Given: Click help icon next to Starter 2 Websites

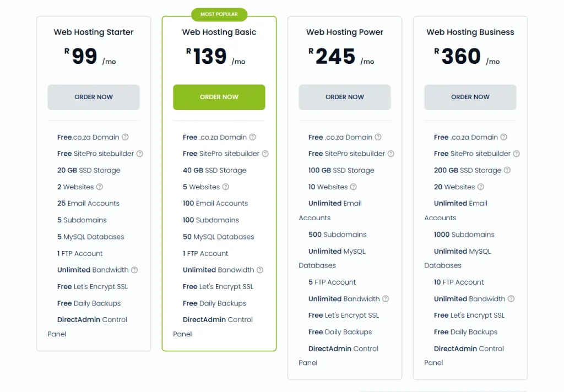Looking at the screenshot, I should click(x=100, y=187).
